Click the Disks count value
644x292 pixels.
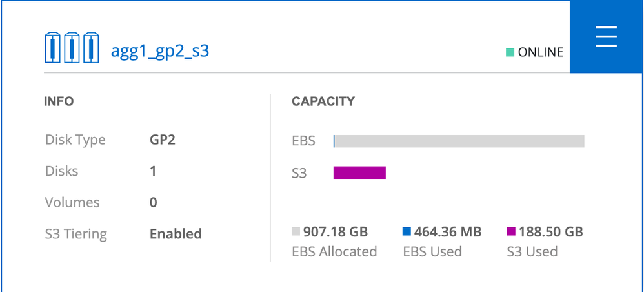[x=154, y=171]
